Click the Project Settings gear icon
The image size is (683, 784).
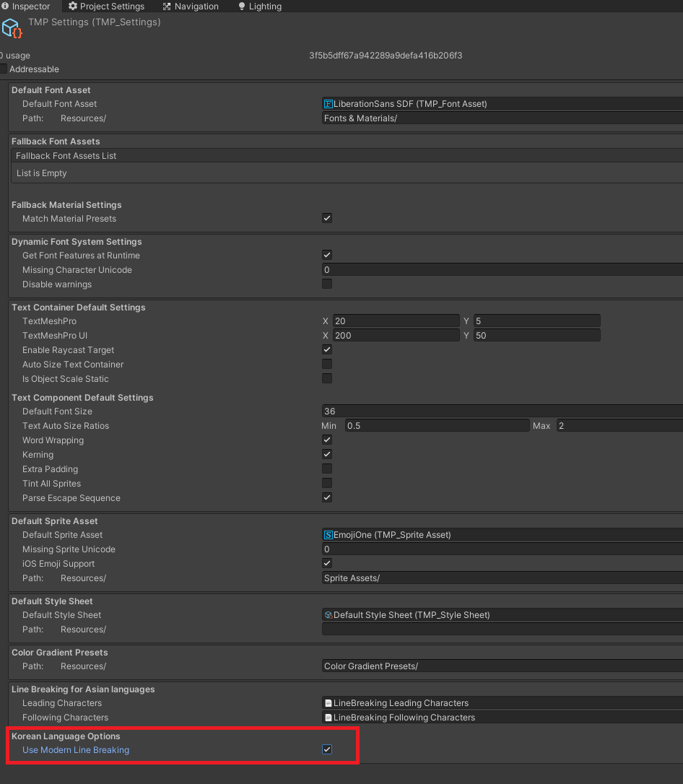pos(73,6)
